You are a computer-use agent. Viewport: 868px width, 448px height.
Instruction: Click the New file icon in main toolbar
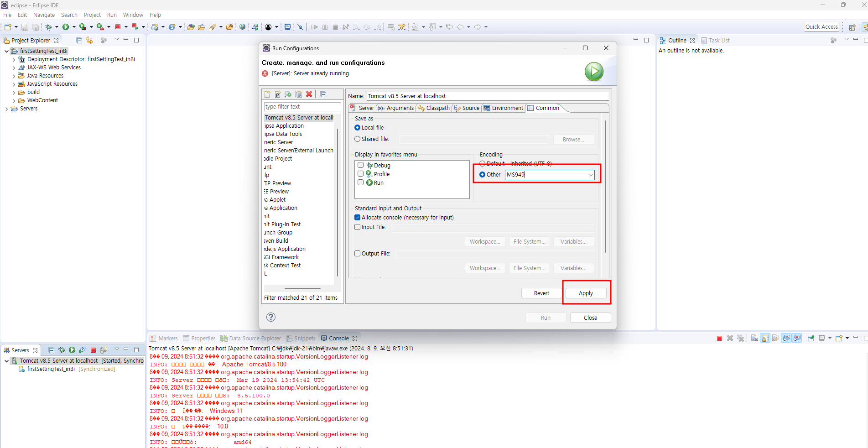point(8,27)
